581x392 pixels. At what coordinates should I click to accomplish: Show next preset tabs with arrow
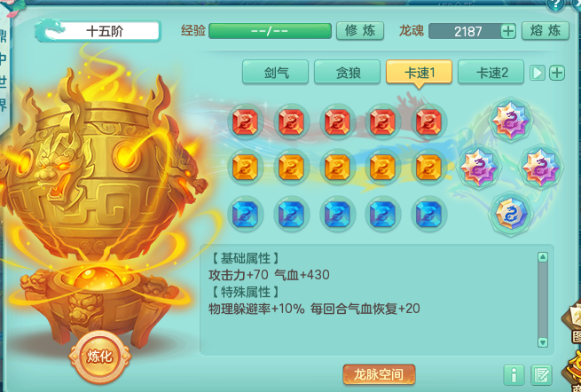coord(538,73)
